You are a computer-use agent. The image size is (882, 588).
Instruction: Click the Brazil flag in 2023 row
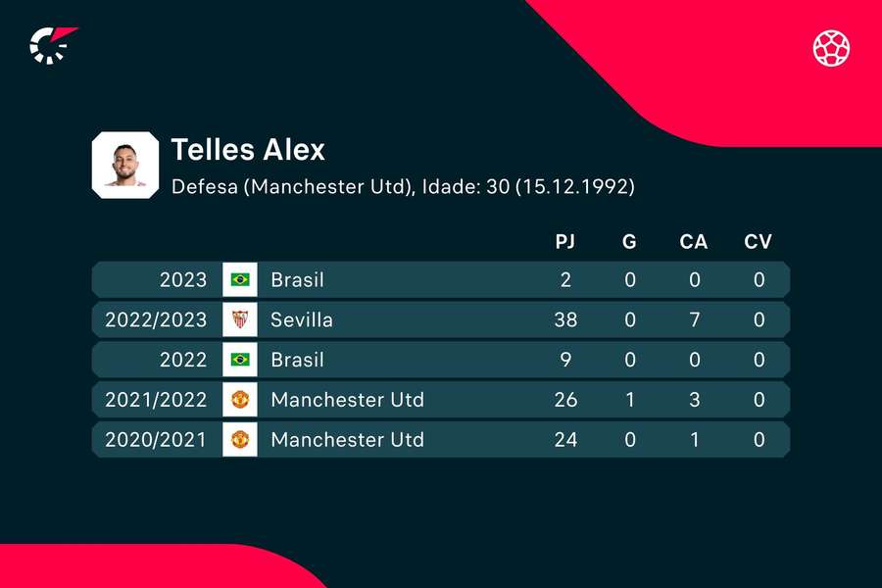[240, 280]
